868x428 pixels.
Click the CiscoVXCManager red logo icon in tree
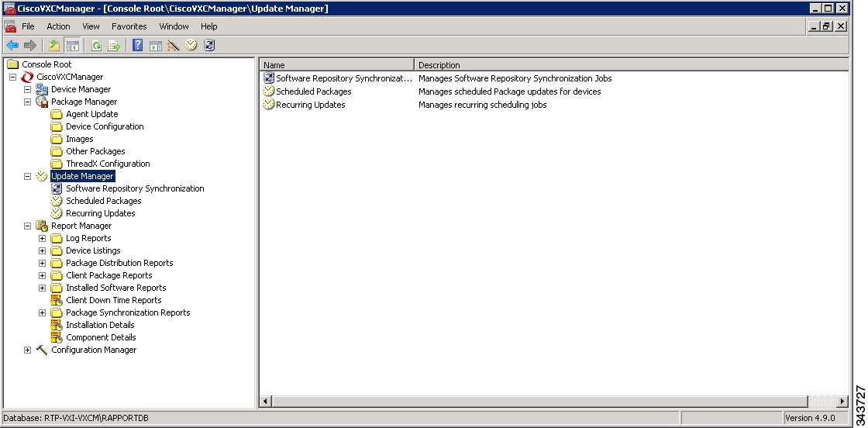[27, 77]
